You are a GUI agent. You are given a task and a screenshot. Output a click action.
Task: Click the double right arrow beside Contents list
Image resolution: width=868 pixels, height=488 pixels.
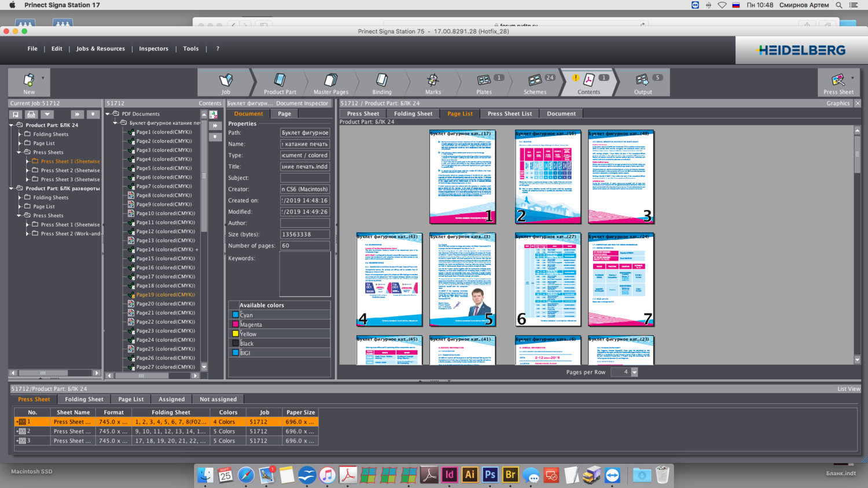pos(215,125)
